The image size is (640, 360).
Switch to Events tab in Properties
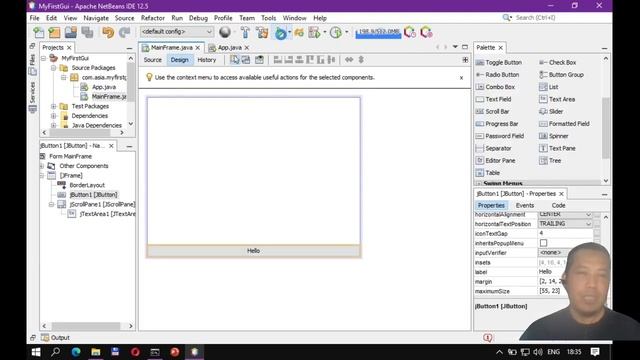pyautogui.click(x=525, y=205)
